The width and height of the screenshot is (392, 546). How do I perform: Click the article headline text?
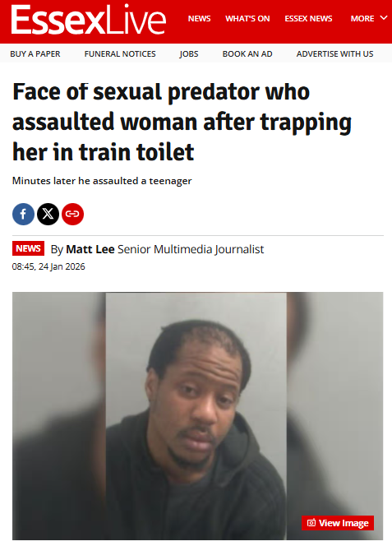click(182, 122)
